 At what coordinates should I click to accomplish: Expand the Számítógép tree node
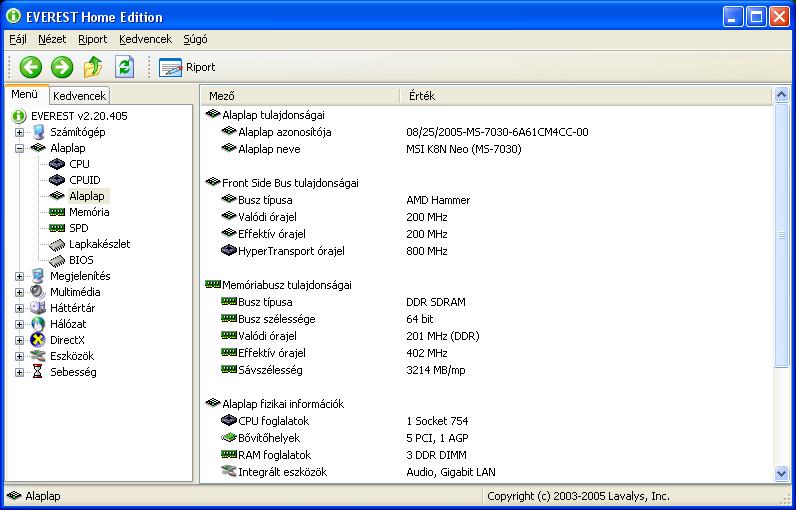[19, 132]
